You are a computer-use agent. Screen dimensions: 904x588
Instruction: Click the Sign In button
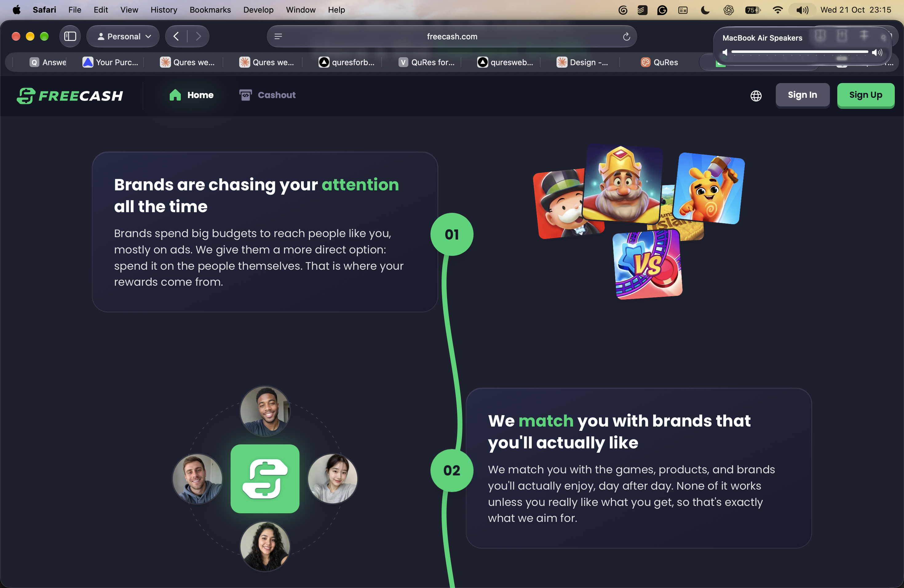tap(802, 95)
